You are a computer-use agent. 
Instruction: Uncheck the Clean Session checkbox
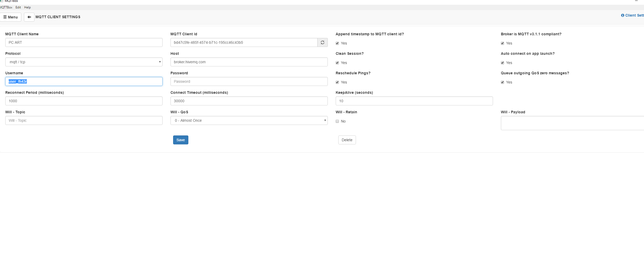tap(337, 63)
